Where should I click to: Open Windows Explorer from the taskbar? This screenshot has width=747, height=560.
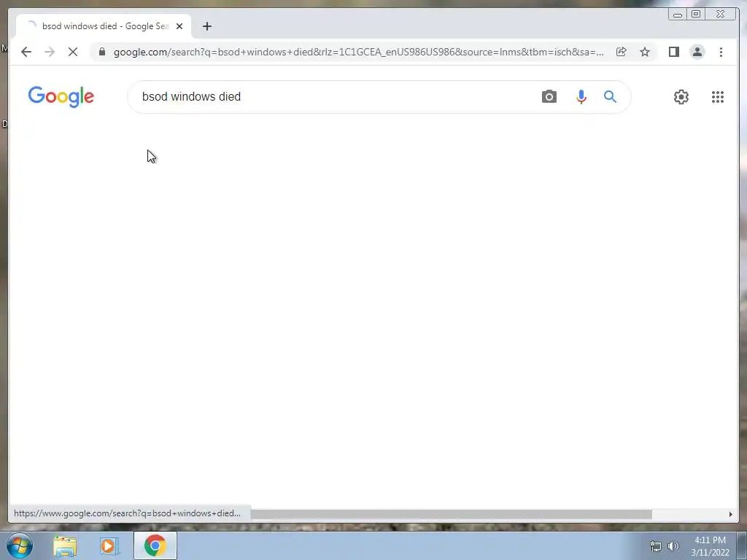coord(65,545)
